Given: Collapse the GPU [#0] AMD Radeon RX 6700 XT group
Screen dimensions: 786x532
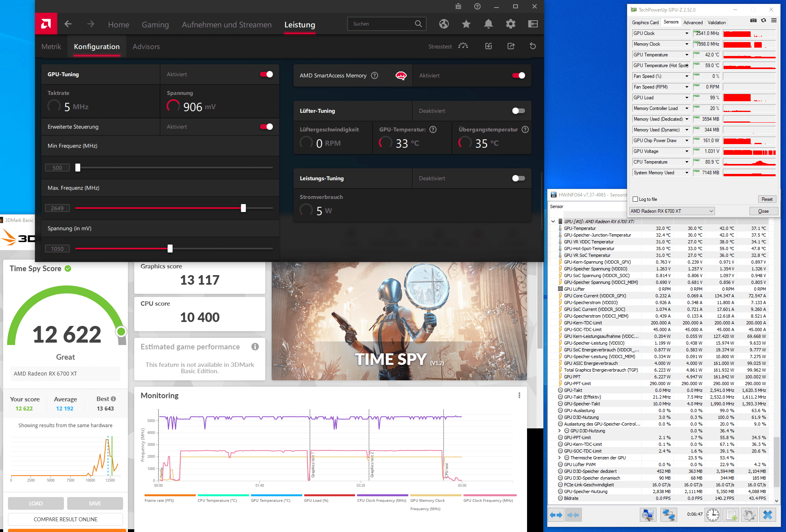Looking at the screenshot, I should [x=553, y=222].
